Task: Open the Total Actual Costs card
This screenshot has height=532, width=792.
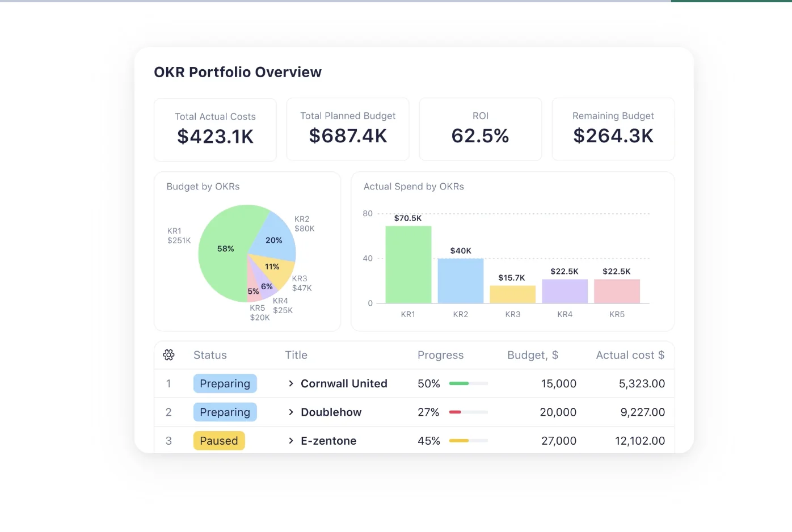Action: pos(216,130)
